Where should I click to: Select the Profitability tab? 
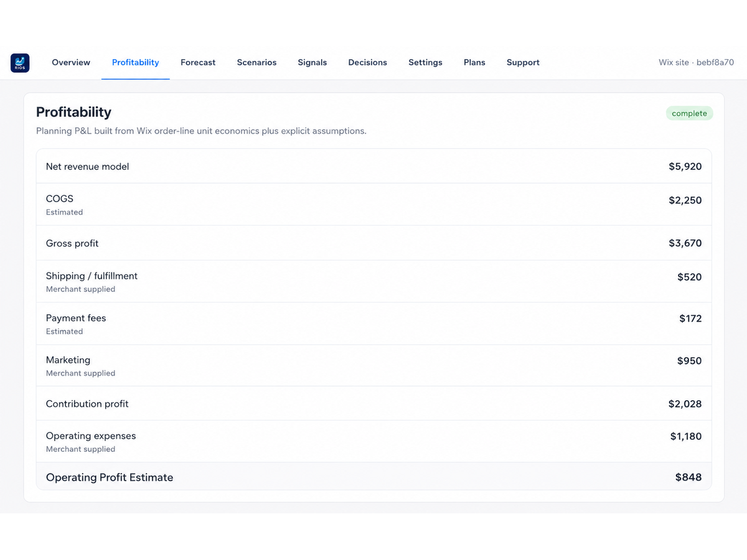[x=136, y=62]
